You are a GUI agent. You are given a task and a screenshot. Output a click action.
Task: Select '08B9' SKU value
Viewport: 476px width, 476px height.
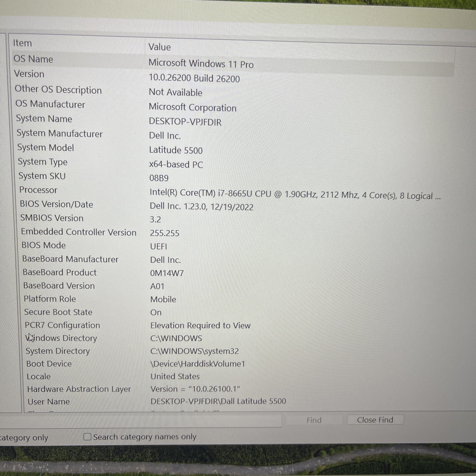[159, 178]
